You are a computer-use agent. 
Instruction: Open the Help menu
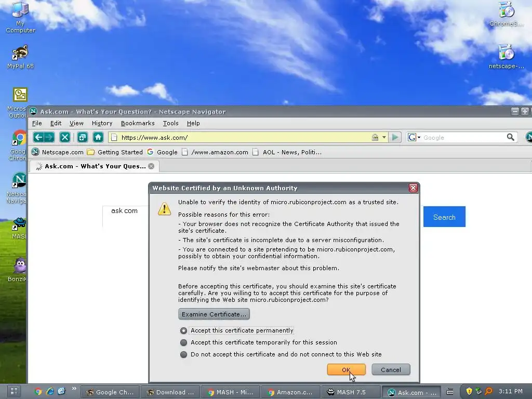193,123
